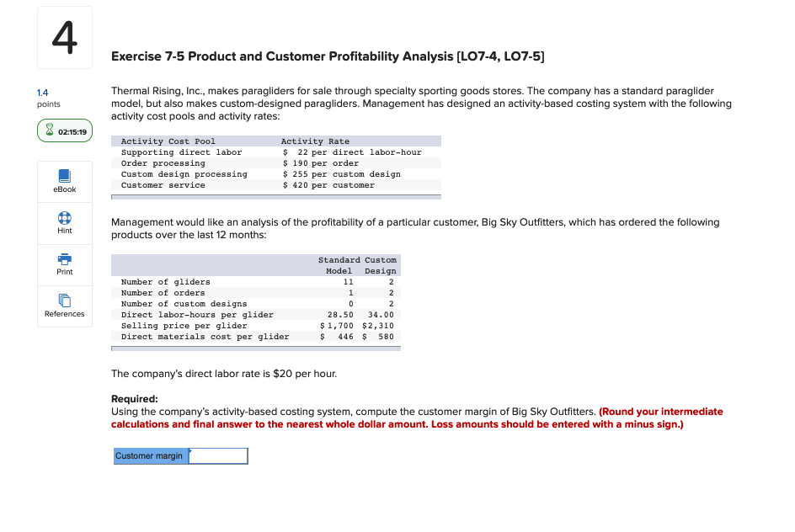The image size is (795, 532).
Task: Click the 1.4 points label
Action: point(48,98)
